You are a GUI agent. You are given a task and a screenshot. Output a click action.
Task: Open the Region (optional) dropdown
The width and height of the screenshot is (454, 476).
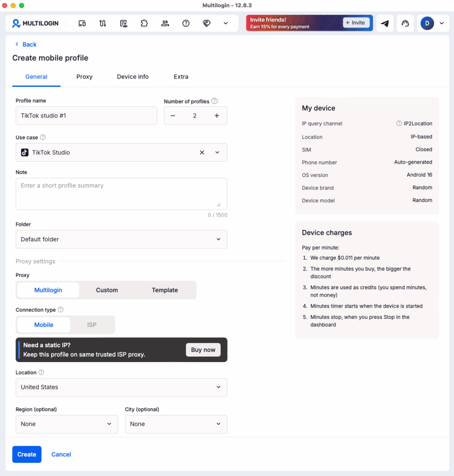click(x=67, y=424)
